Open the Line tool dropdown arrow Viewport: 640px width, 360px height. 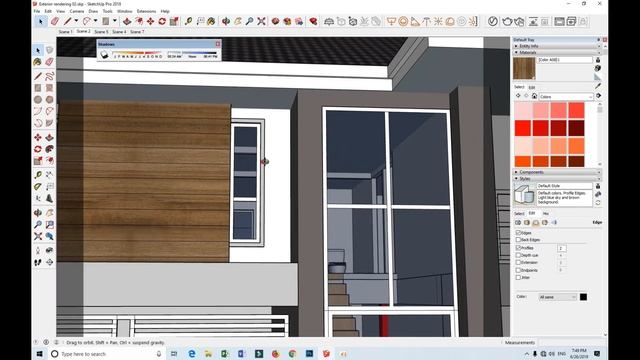[76, 21]
